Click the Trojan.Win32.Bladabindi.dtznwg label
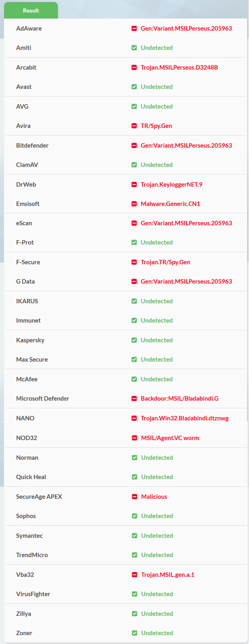 (185, 418)
